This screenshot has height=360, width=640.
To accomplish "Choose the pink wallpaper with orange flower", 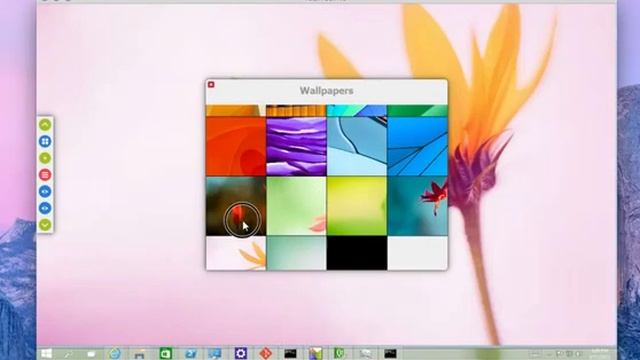I will (236, 253).
